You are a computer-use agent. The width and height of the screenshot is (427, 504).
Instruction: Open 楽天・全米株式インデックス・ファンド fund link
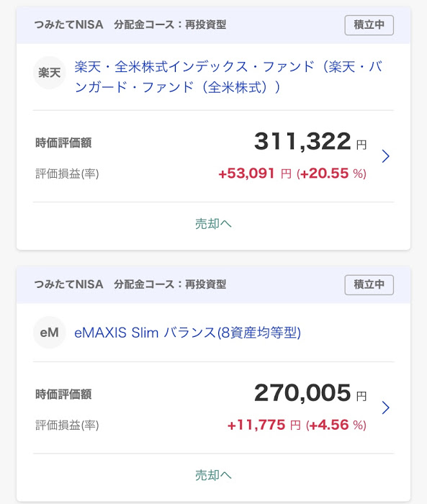coord(228,77)
